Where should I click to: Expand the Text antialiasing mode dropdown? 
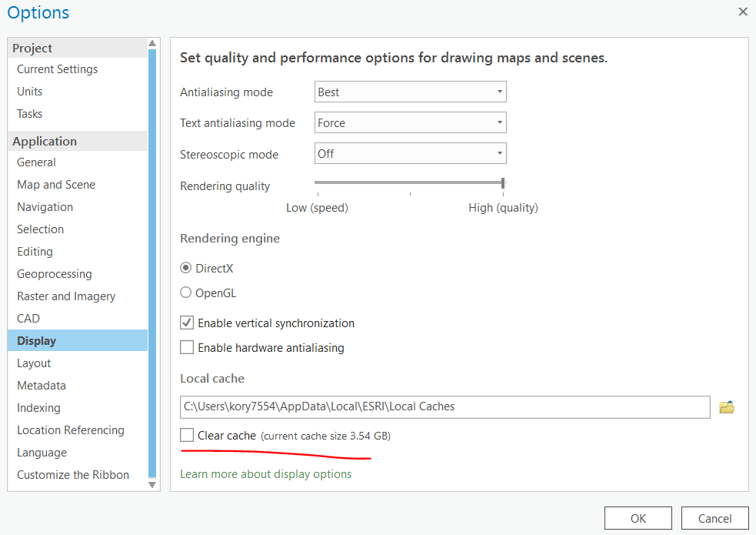click(x=410, y=123)
